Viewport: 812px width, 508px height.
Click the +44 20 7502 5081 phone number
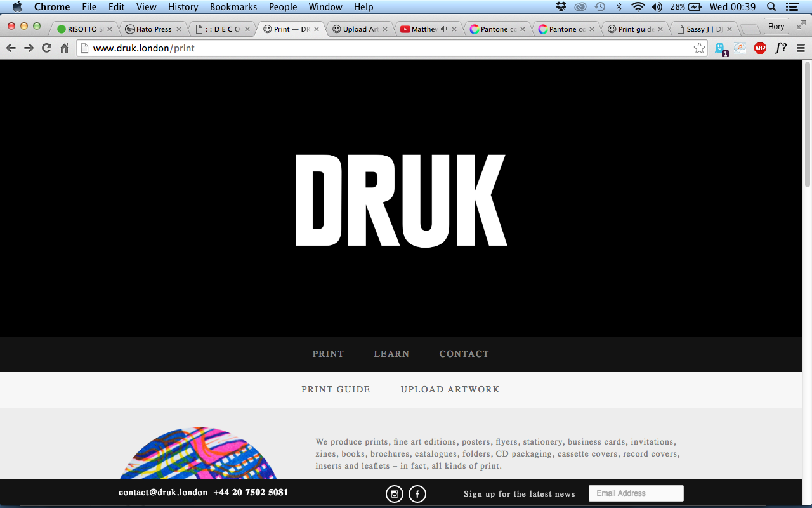251,492
